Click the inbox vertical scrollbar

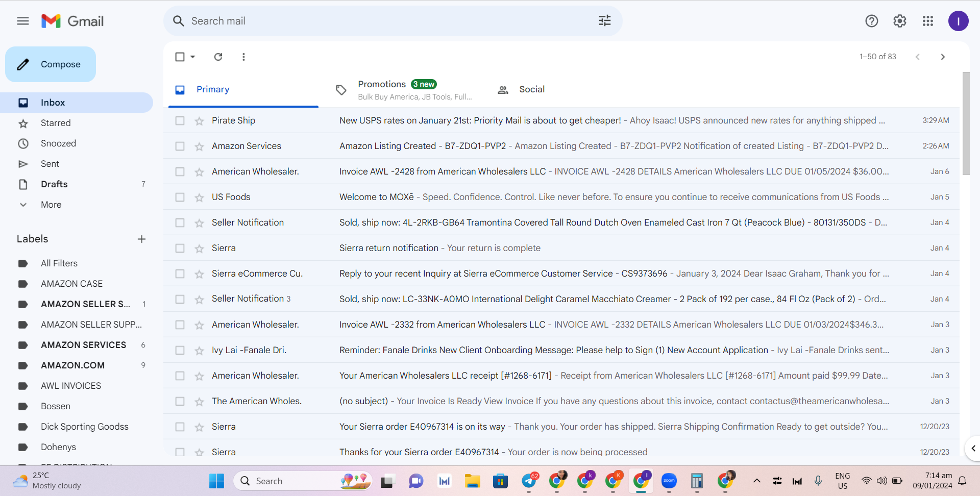[x=966, y=123]
